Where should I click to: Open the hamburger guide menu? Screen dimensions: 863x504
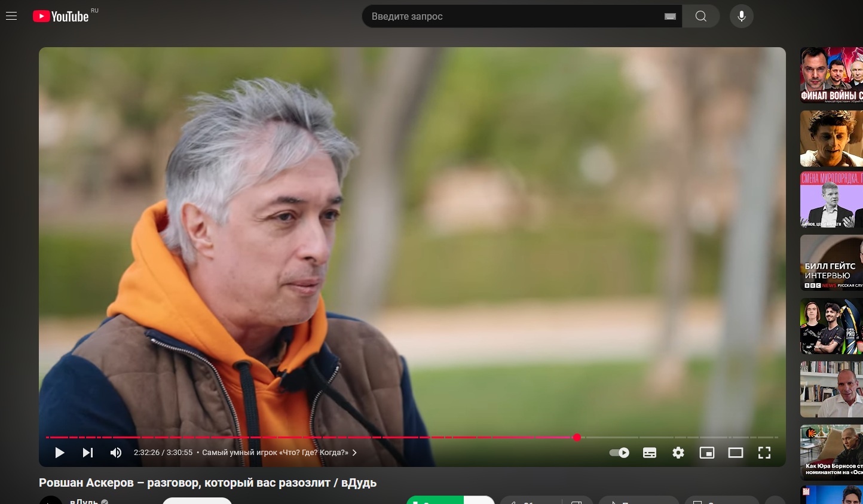tap(11, 16)
